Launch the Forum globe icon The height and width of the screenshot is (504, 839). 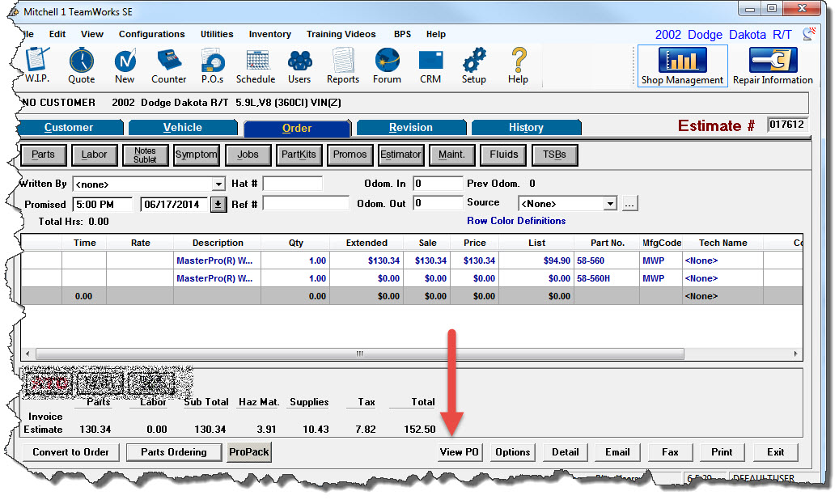coord(387,66)
